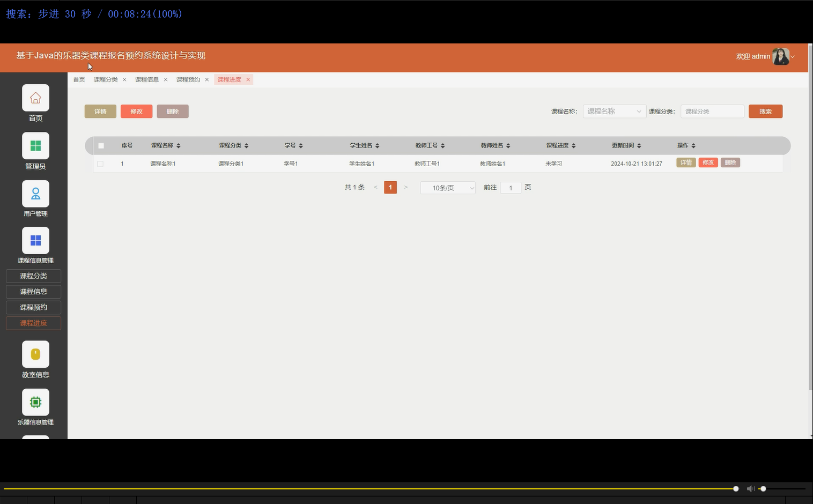This screenshot has height=504, width=813.
Task: Click the top 详情 toolbar button
Action: pos(100,112)
